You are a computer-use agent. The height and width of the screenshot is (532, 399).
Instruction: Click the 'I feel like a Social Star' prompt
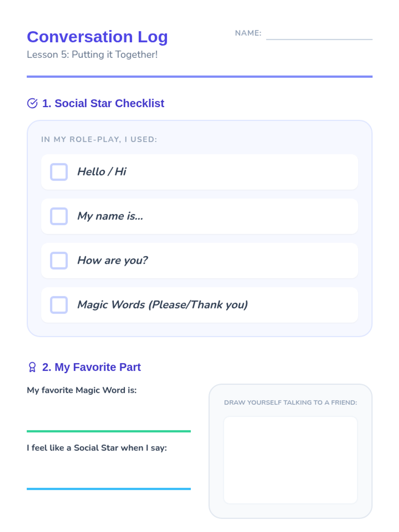(x=97, y=448)
